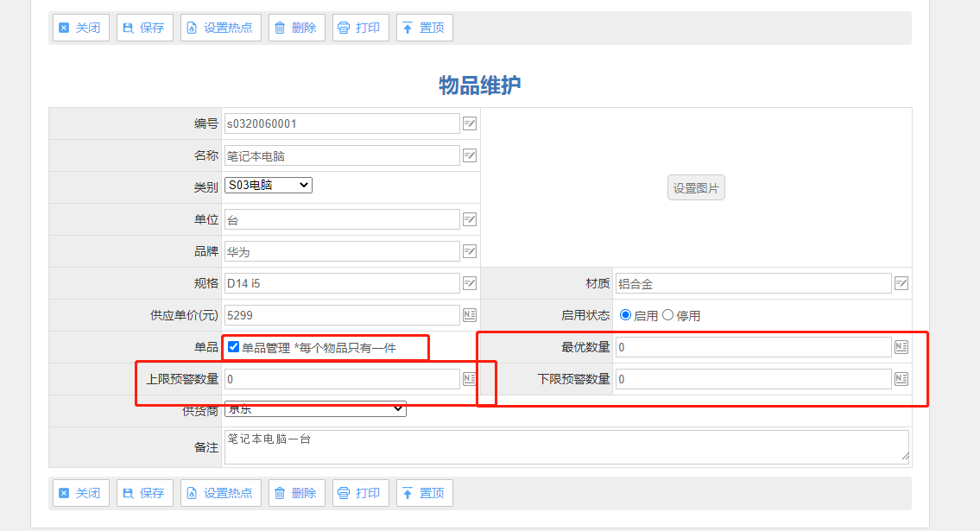Click top toolbar 置顶 button
Viewport: 980px width, 531px height.
424,28
